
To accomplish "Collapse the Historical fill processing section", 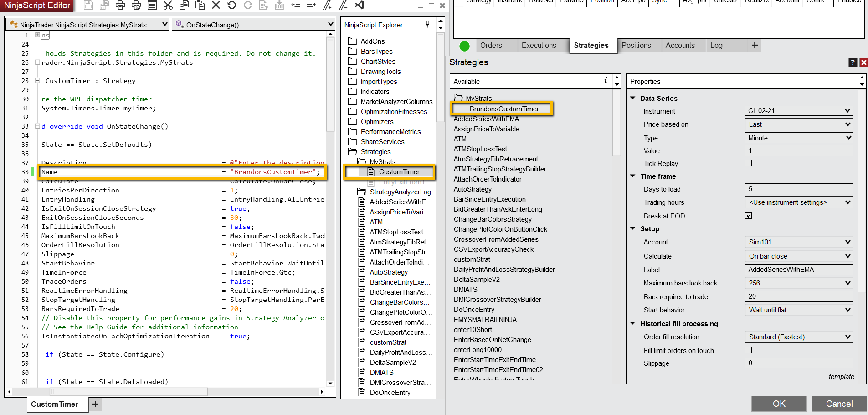I will 633,323.
